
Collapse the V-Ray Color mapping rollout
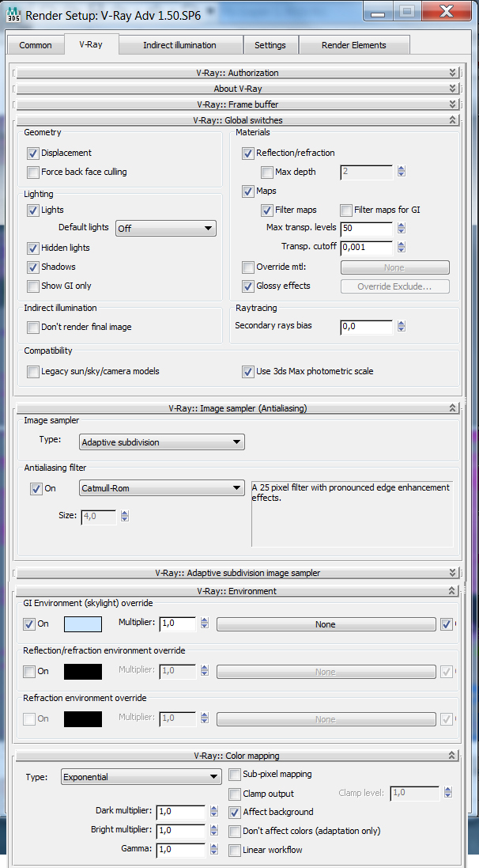click(x=238, y=756)
